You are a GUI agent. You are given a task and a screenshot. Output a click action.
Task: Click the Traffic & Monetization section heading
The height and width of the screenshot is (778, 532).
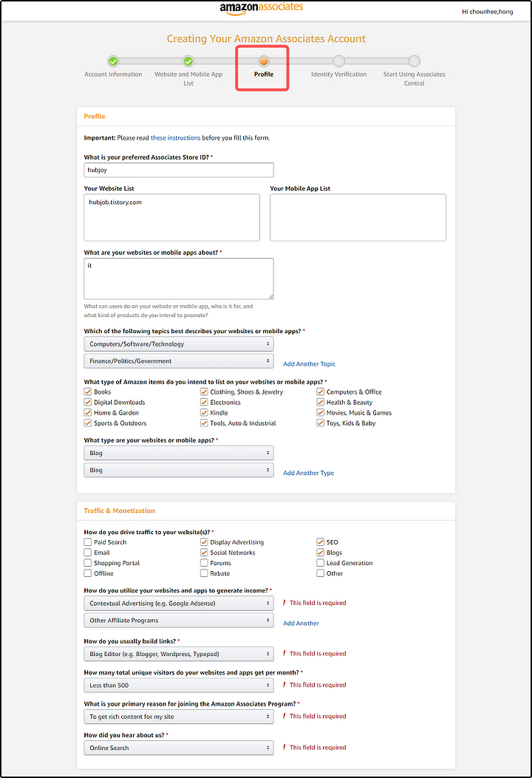pyautogui.click(x=119, y=511)
